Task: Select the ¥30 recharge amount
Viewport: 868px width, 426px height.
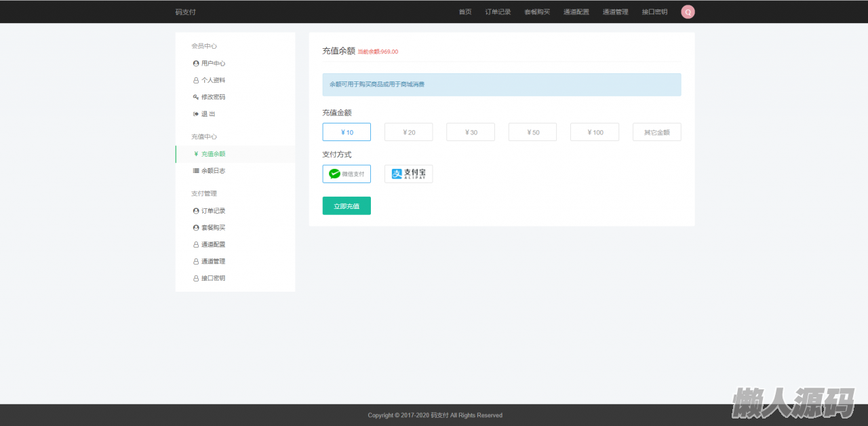Action: point(471,132)
